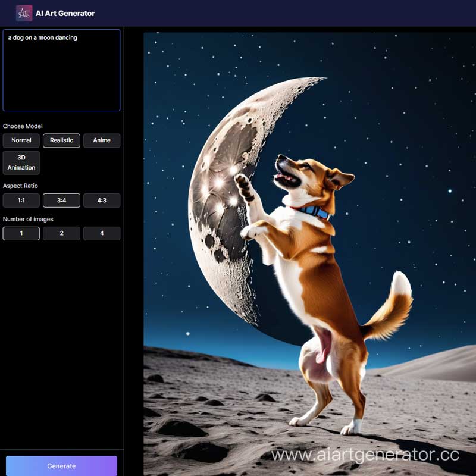
Task: Switch to the Normal model
Action: click(x=21, y=140)
